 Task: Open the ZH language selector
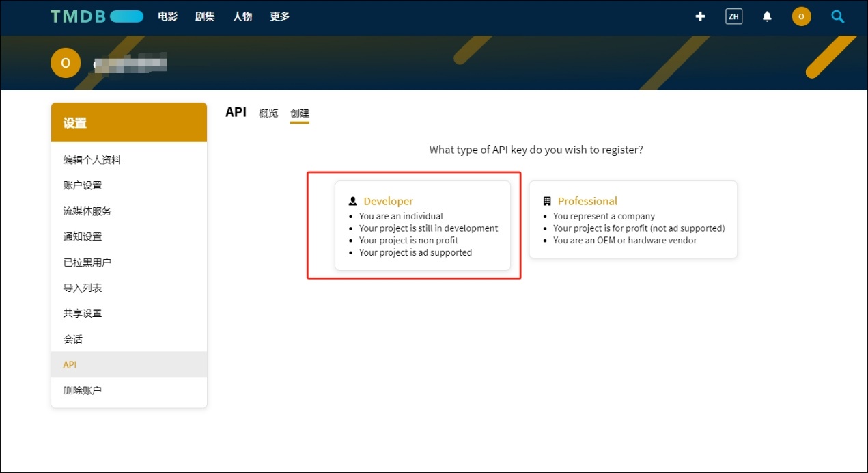tap(733, 16)
